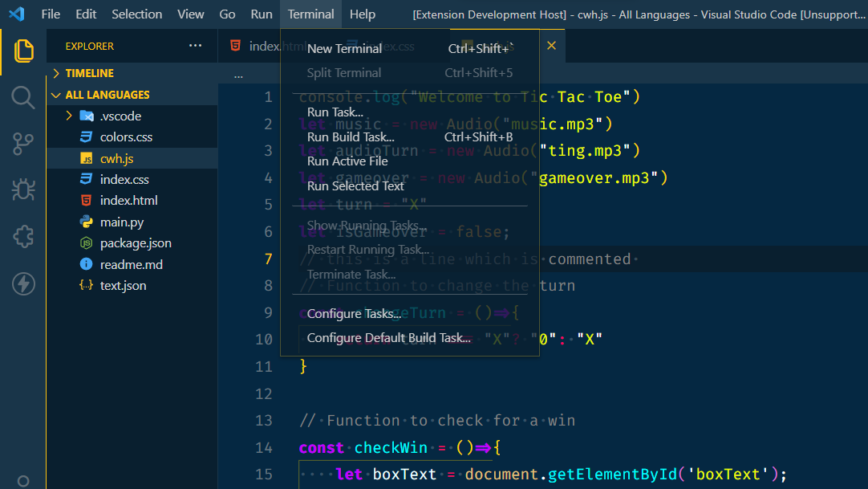Select Run Active File entry
This screenshot has height=489, width=868.
click(x=410, y=161)
